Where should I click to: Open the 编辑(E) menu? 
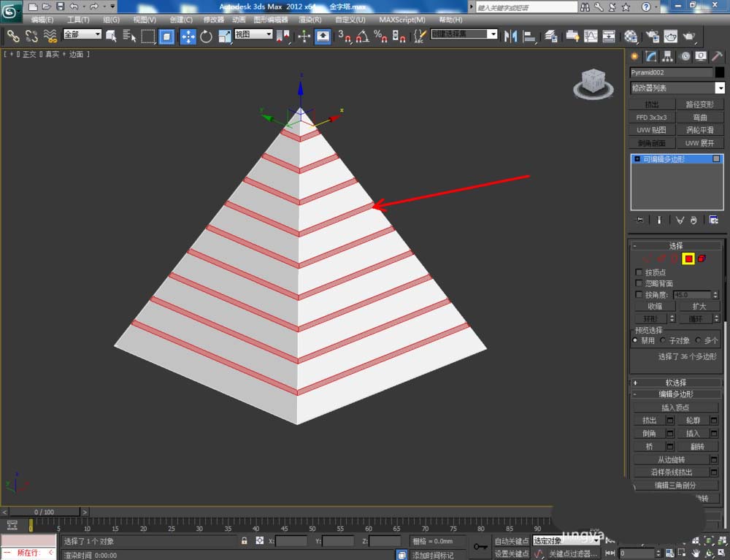click(x=42, y=20)
